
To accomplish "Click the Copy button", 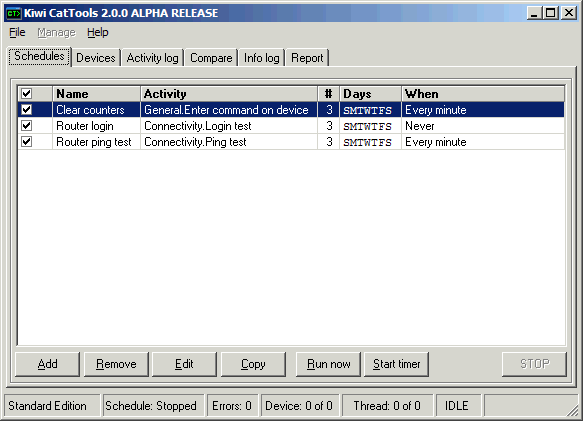I will [x=253, y=364].
